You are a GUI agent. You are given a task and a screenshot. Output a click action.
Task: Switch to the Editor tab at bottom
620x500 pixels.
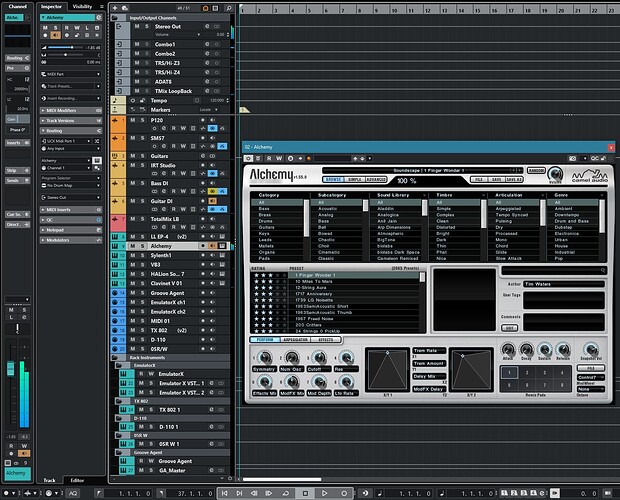point(77,481)
